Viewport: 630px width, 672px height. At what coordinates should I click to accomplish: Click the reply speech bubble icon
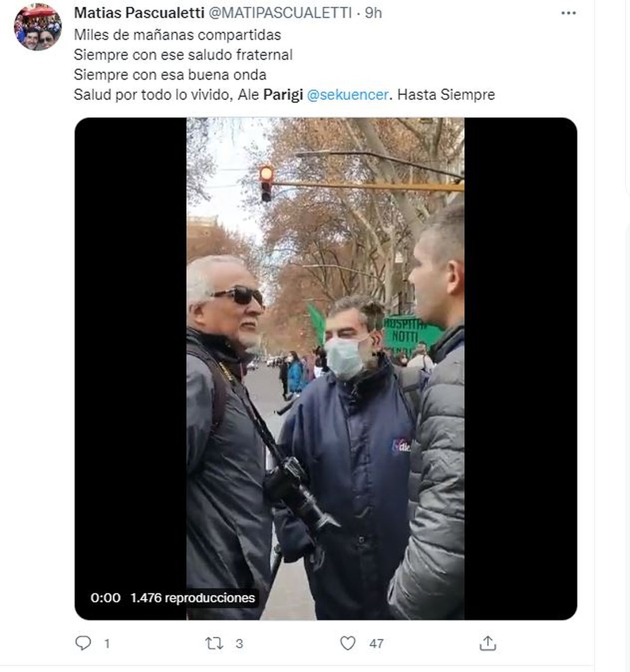click(83, 643)
